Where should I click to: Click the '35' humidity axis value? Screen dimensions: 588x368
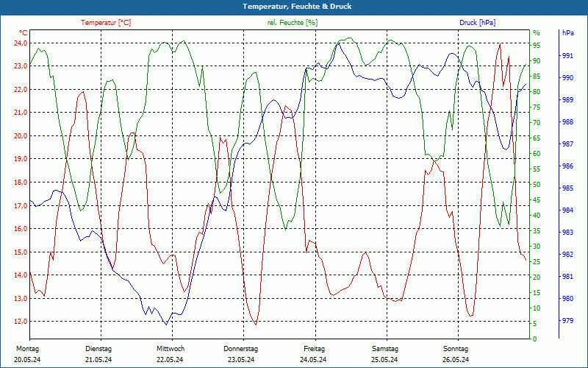tap(537, 231)
